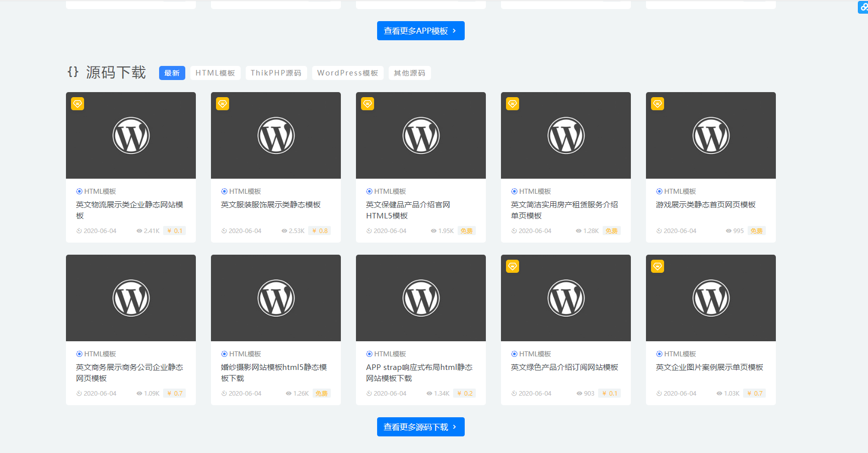Click the VIP diamond badge on 英文服装服饰 card
This screenshot has width=868, height=453.
point(223,104)
